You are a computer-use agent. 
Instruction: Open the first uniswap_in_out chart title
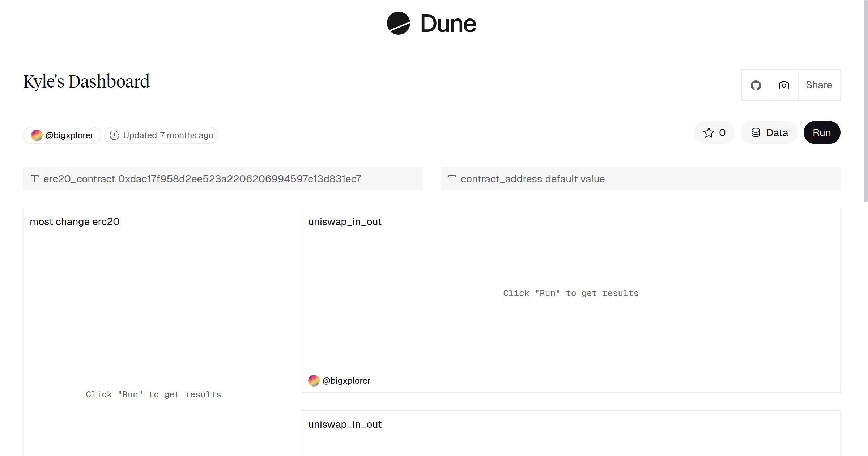click(x=345, y=221)
